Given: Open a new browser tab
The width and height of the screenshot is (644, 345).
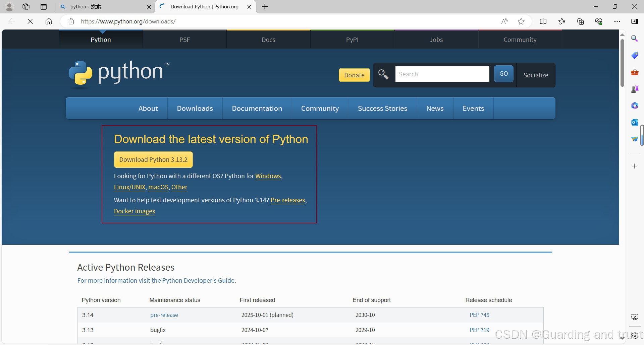Looking at the screenshot, I should [265, 7].
